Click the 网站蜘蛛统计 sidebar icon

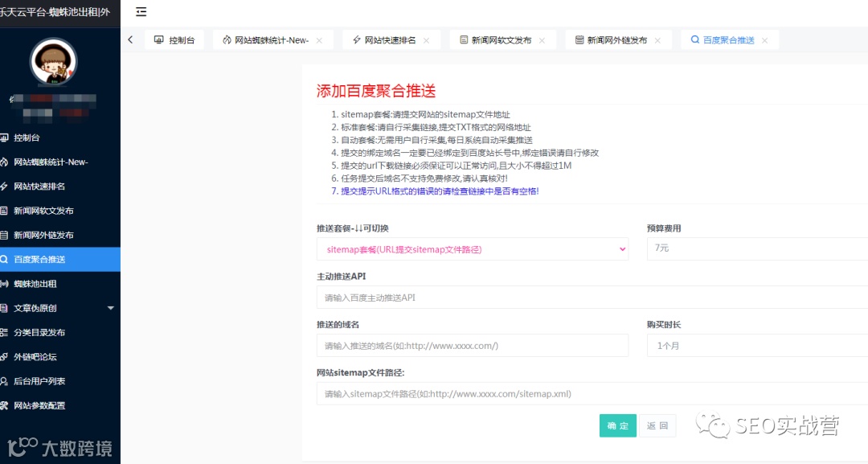[4, 162]
